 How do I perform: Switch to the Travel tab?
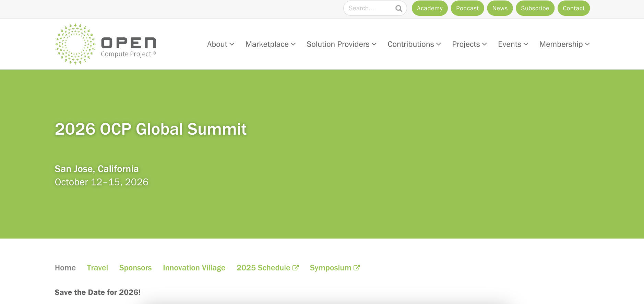tap(97, 268)
